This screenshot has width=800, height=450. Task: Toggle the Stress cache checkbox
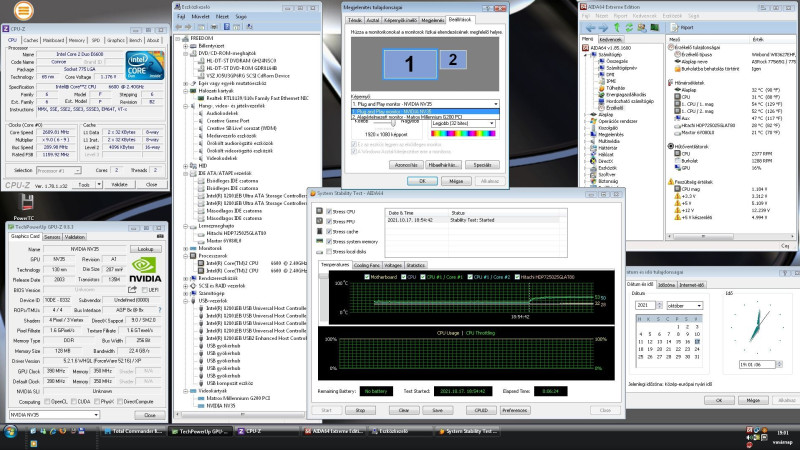[x=329, y=231]
